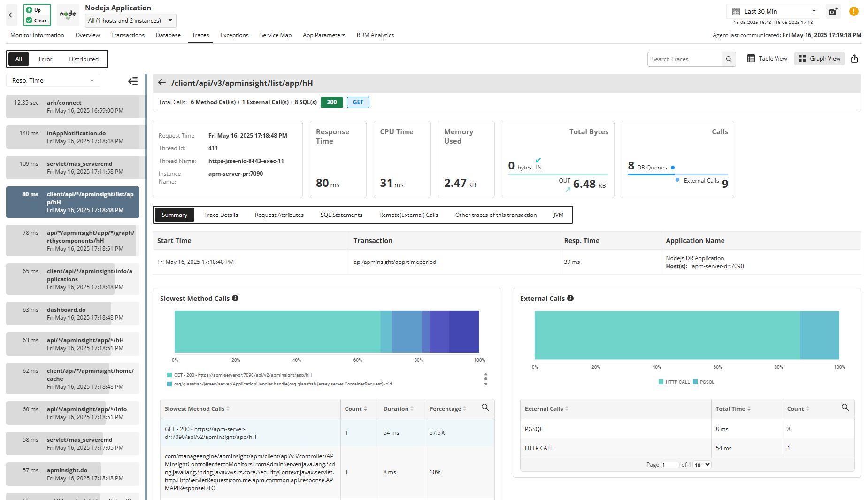This screenshot has height=500, width=868.
Task: Click the share/export icon near Graph View
Action: tap(854, 59)
